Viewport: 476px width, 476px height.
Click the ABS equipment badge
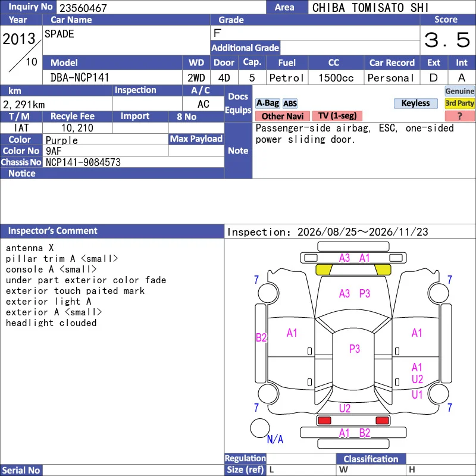[290, 104]
